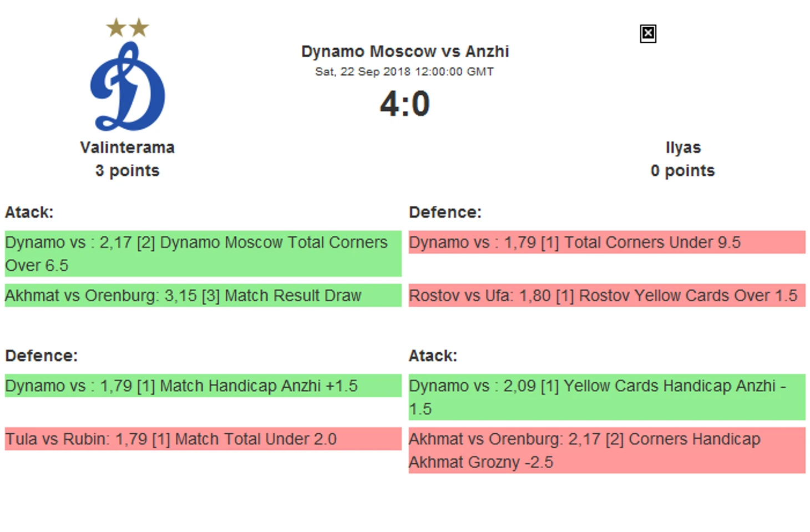Select the Total Corners Under 9.5 bet

click(x=607, y=242)
